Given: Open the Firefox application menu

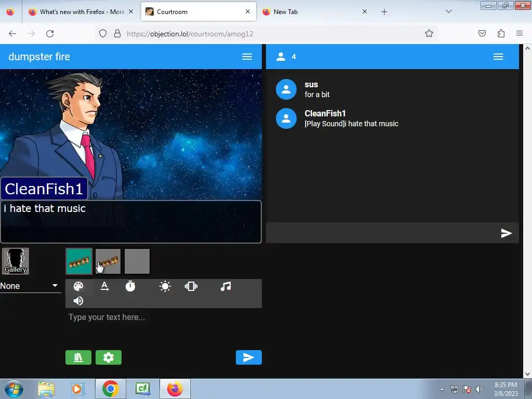Looking at the screenshot, I should tap(520, 33).
